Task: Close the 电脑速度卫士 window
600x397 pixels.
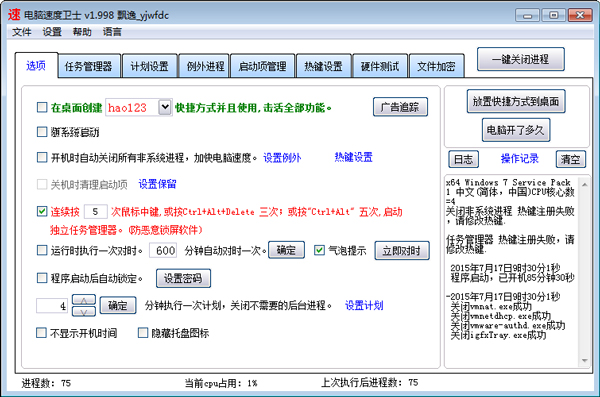Action: coord(580,15)
